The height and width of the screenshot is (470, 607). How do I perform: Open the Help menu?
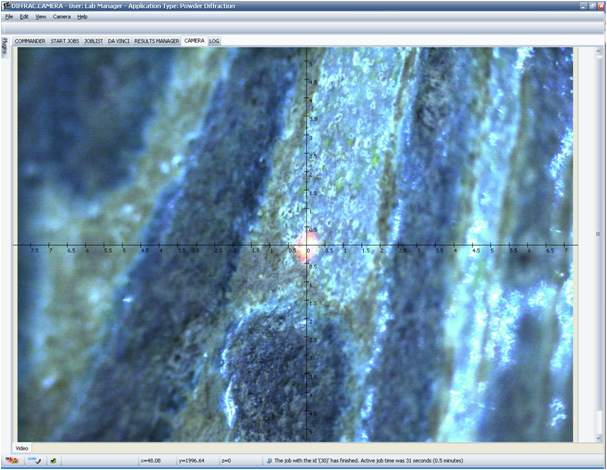[x=82, y=17]
